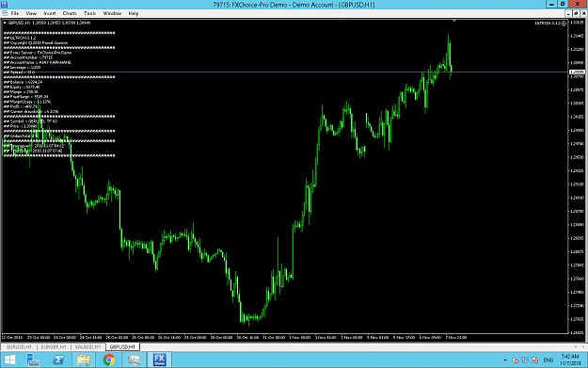The width and height of the screenshot is (588, 368).
Task: Open the Window menu
Action: coord(112,13)
